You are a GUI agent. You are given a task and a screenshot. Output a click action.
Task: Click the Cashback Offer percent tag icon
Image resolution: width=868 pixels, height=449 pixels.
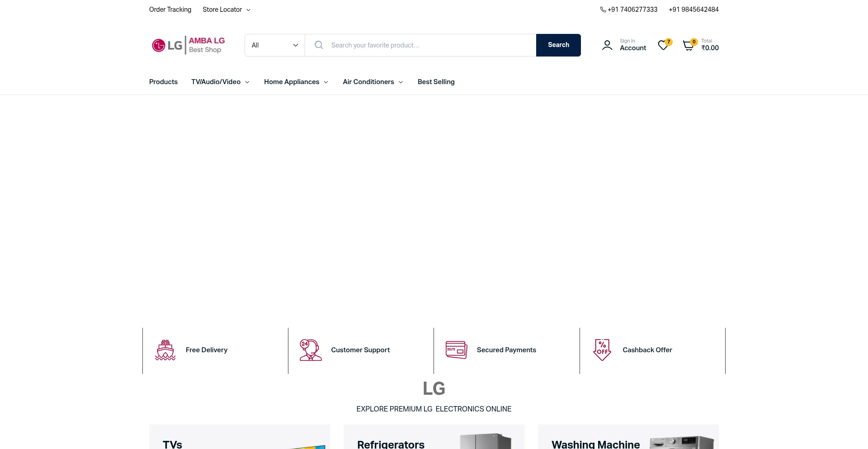click(x=602, y=350)
